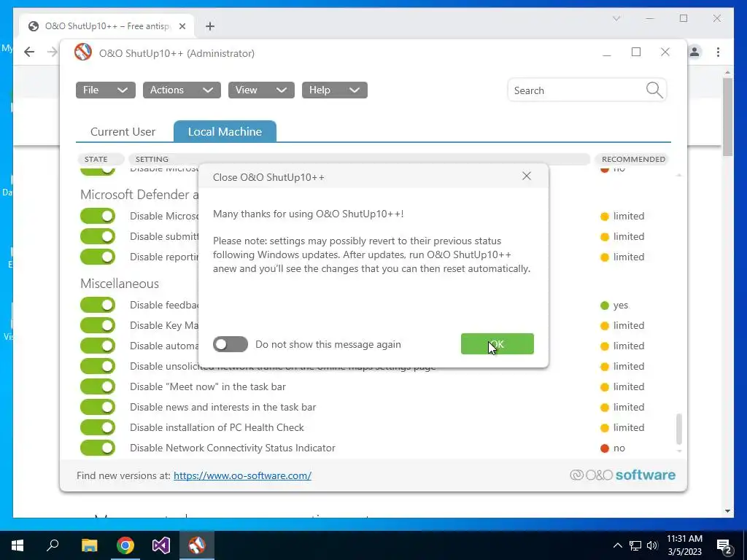Open the Chrome profile icon

(694, 52)
